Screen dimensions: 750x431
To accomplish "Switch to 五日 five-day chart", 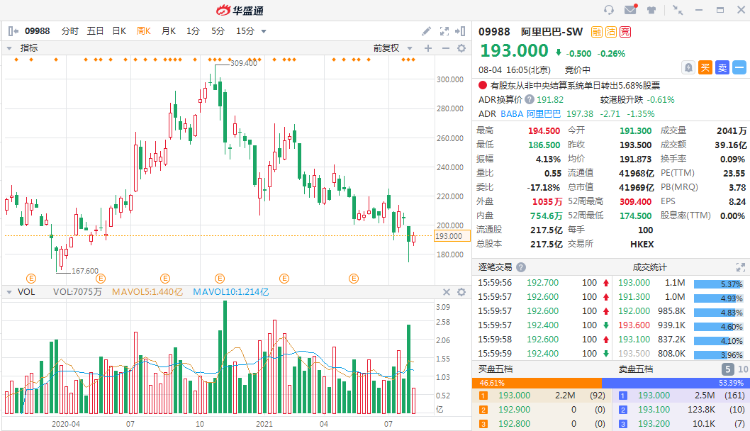I will click(x=95, y=31).
